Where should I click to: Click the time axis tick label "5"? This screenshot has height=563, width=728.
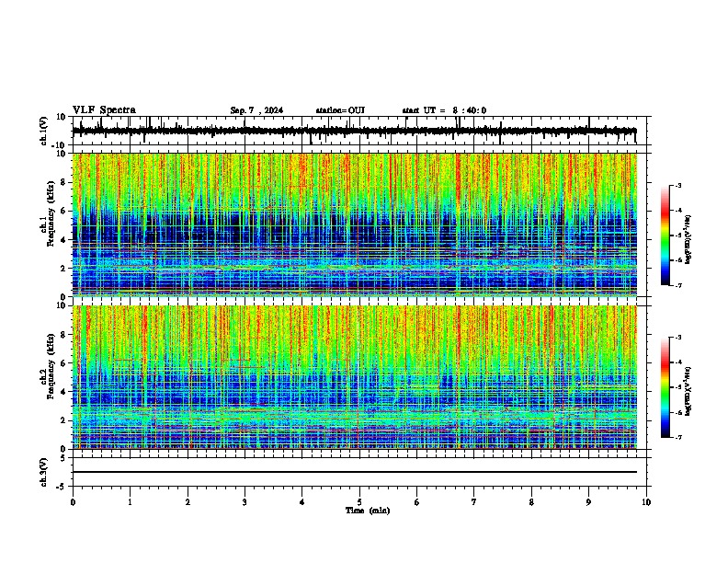pyautogui.click(x=359, y=502)
